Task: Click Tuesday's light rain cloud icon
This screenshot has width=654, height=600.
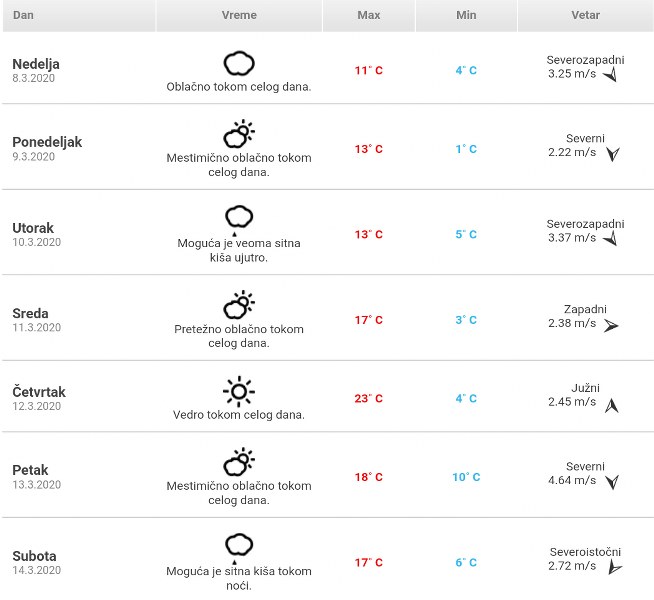Action: coord(238,217)
